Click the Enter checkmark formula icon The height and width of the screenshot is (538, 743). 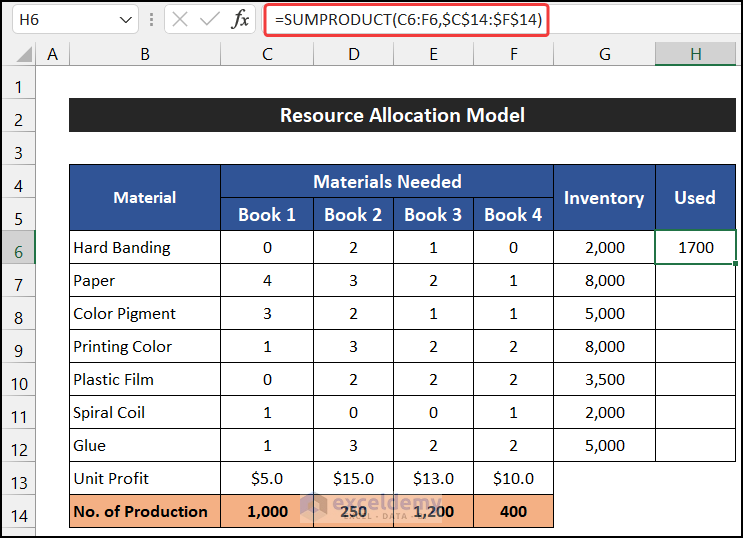210,19
